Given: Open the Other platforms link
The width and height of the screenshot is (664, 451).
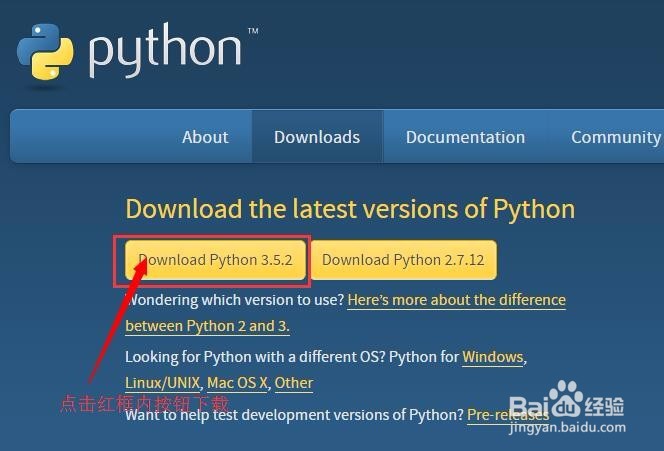Looking at the screenshot, I should coord(294,383).
